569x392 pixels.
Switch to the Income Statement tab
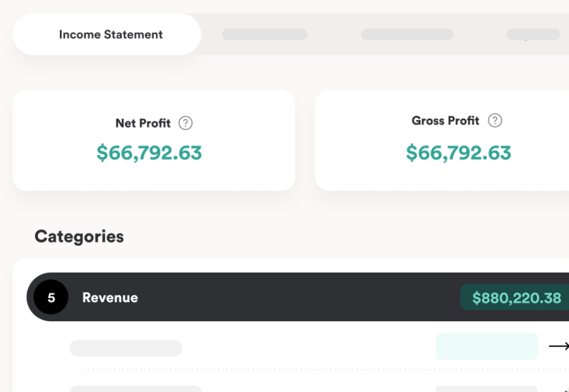pyautogui.click(x=110, y=34)
